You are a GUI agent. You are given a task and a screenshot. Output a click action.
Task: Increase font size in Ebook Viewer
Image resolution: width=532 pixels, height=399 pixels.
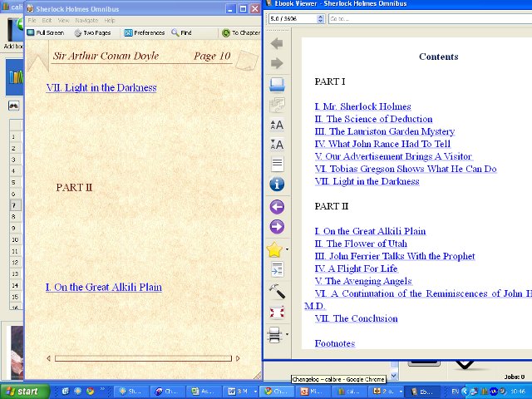(x=277, y=126)
